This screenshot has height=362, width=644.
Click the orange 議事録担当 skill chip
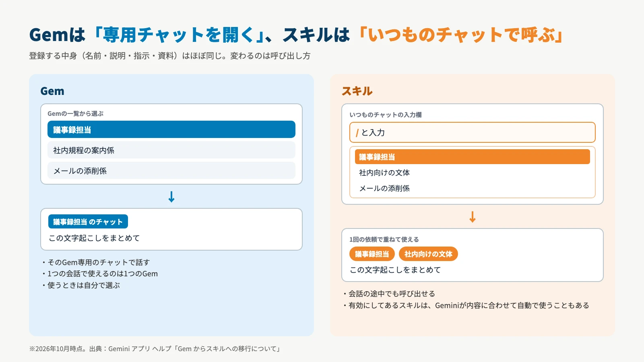pos(372,254)
